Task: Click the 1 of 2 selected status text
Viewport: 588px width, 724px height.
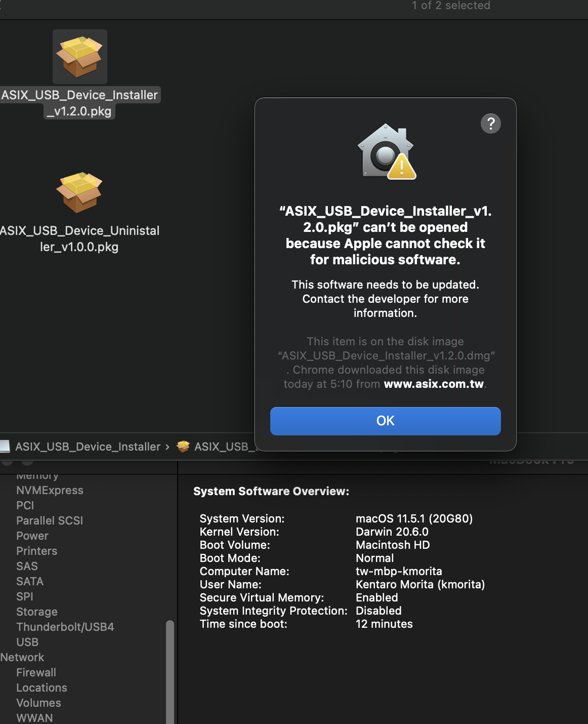Action: click(x=451, y=6)
